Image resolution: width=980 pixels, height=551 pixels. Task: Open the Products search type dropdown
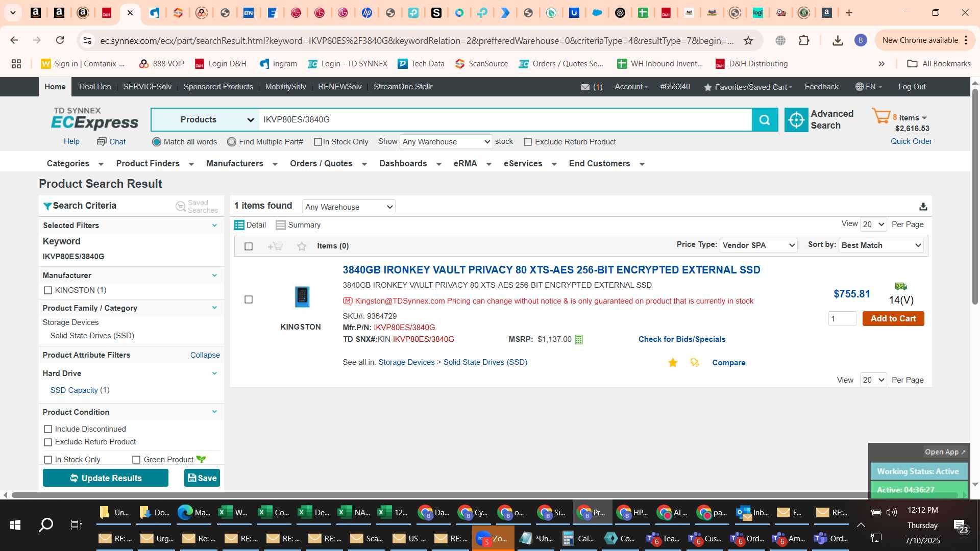205,120
